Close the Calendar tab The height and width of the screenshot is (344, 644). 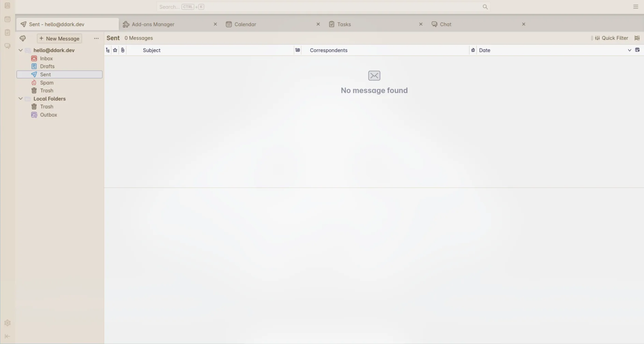(x=318, y=24)
